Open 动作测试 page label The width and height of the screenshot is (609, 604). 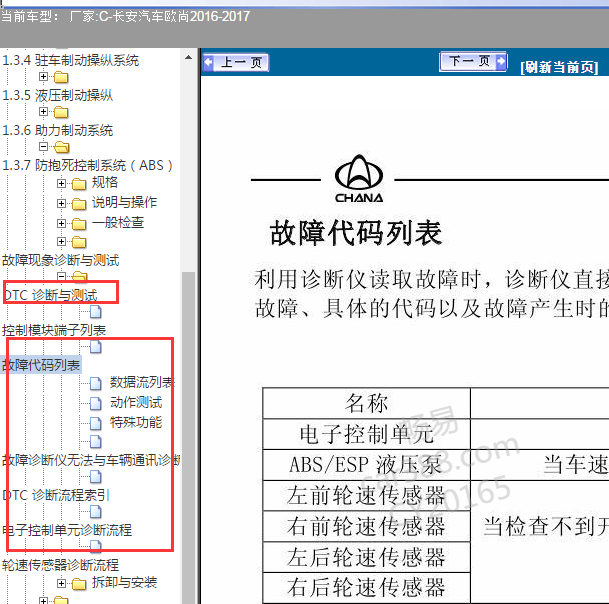(x=136, y=402)
